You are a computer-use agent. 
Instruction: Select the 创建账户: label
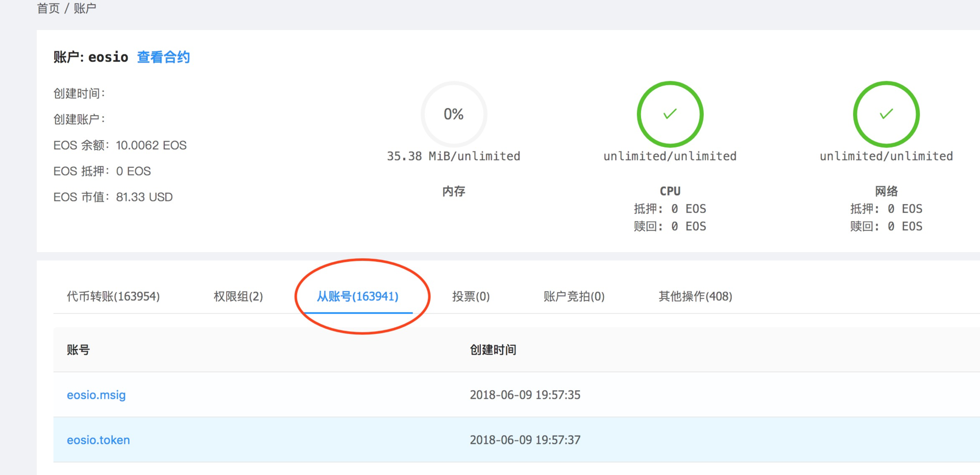pyautogui.click(x=79, y=119)
